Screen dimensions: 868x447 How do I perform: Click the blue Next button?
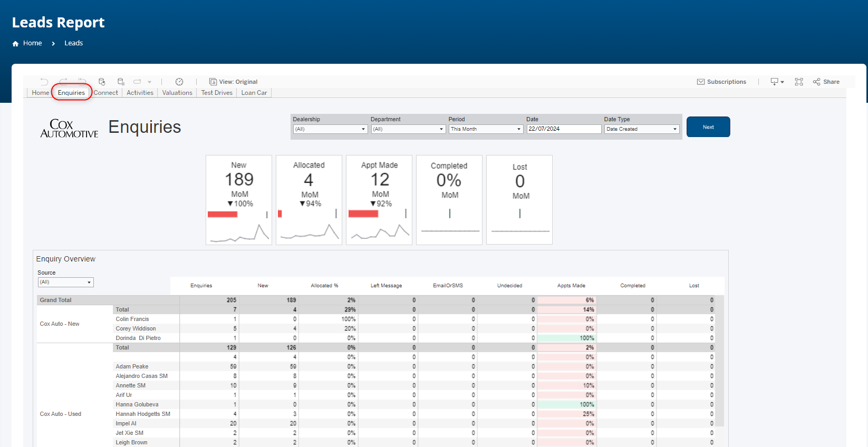pyautogui.click(x=708, y=127)
